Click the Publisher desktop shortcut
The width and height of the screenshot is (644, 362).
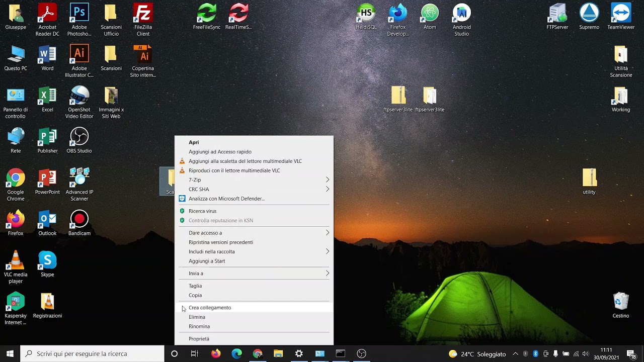[47, 140]
